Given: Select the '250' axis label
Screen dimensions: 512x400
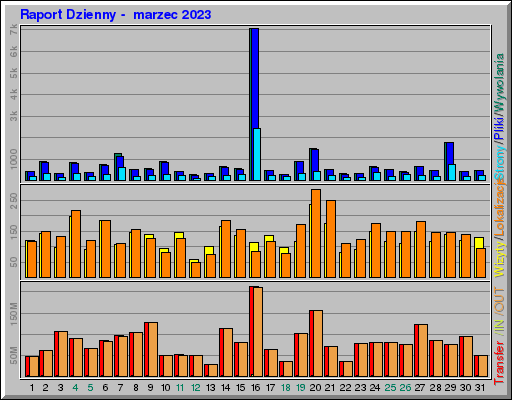Looking at the screenshot, I should [x=14, y=201].
